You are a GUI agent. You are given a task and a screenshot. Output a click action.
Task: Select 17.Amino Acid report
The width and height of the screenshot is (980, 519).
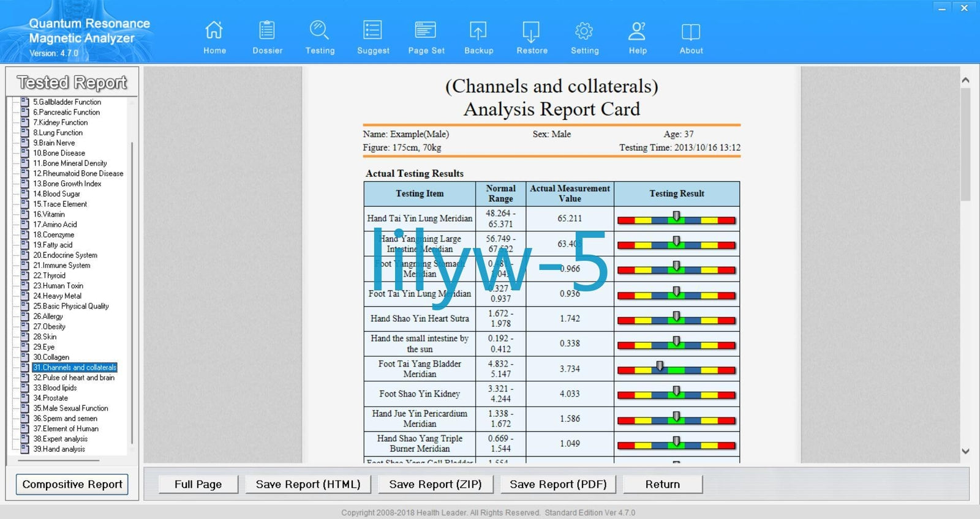(x=55, y=225)
